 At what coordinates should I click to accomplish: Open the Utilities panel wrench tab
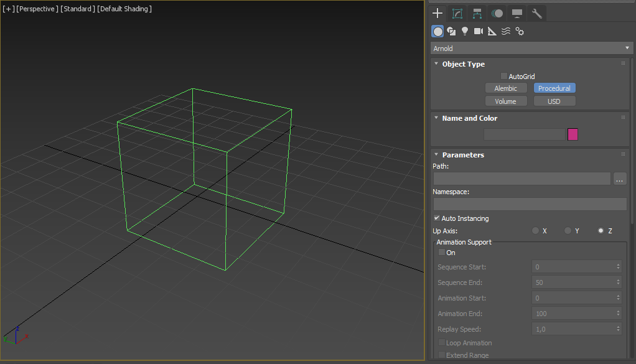pyautogui.click(x=536, y=13)
